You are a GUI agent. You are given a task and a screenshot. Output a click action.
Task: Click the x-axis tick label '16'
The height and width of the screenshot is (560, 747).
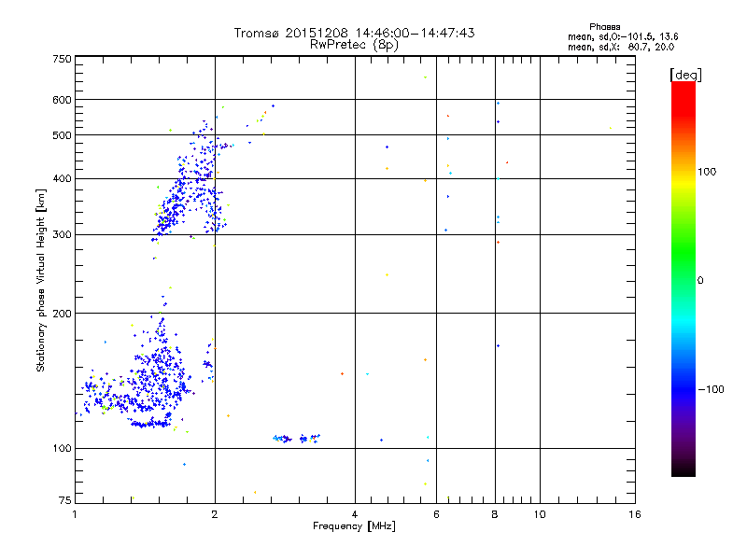635,514
